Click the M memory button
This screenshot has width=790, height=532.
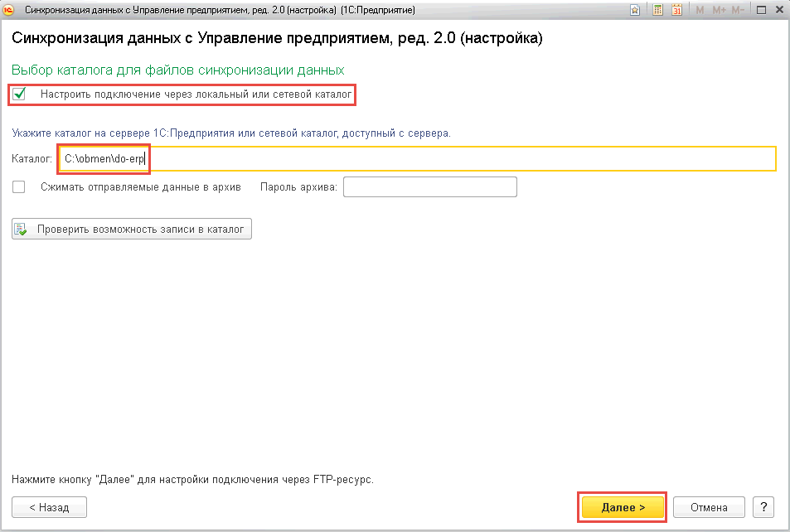pyautogui.click(x=700, y=10)
